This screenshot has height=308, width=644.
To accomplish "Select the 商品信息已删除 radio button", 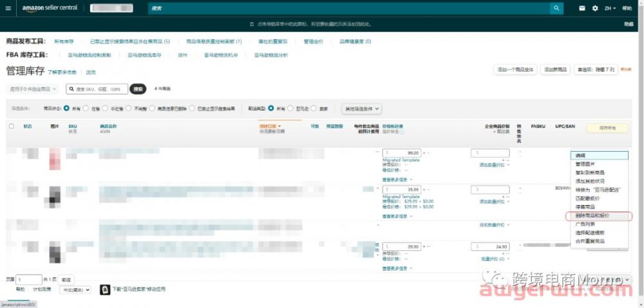I will tap(152, 109).
